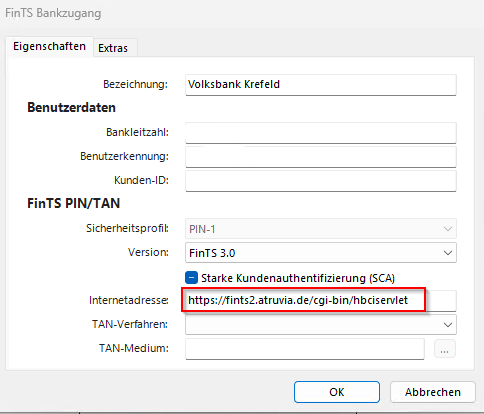The height and width of the screenshot is (414, 484).
Task: Select the Eigenschaften tab
Action: [49, 46]
